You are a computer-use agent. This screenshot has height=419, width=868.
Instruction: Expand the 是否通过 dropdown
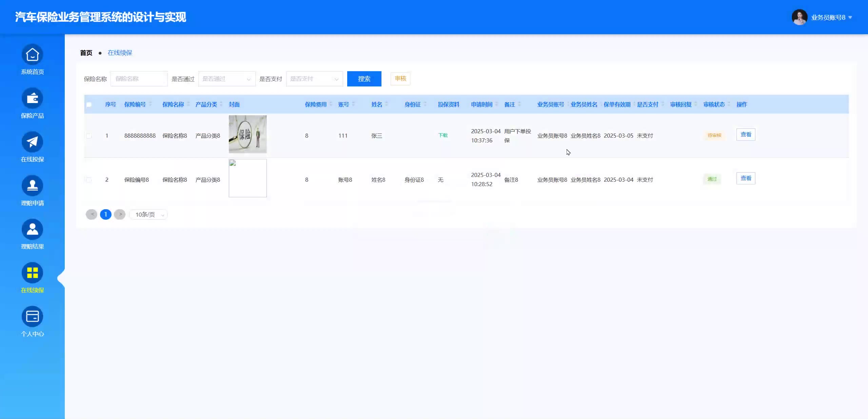(x=226, y=79)
